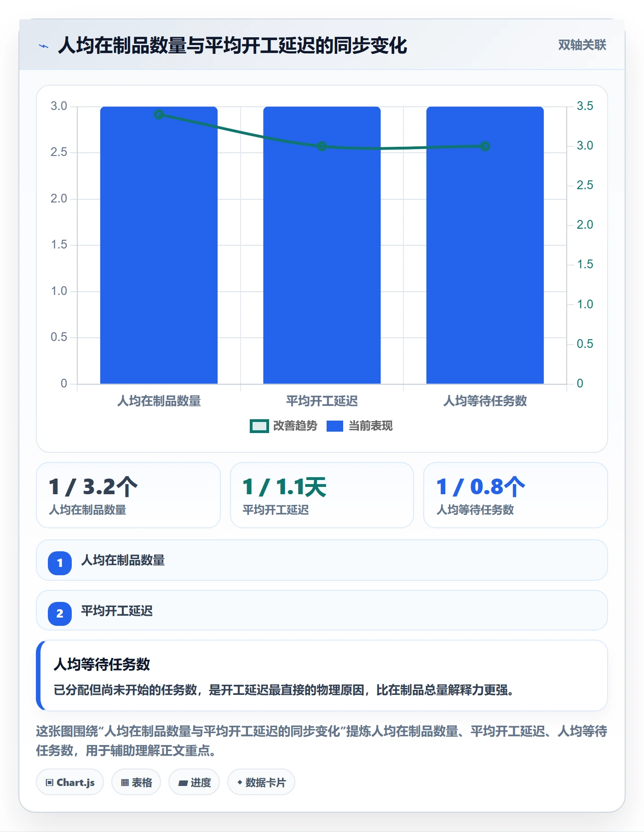This screenshot has width=644, height=832.
Task: Click the blue bar for 人均在制品数量
Action: 159,245
